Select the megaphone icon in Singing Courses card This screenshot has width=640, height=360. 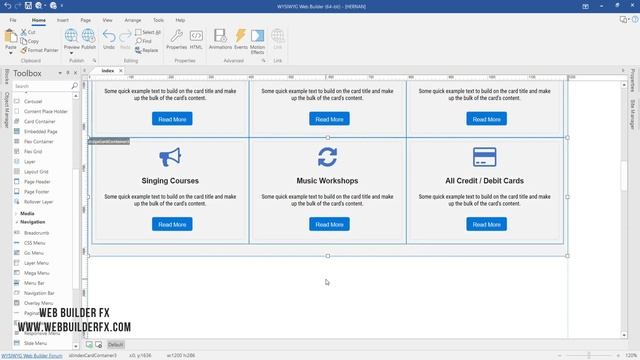click(170, 157)
